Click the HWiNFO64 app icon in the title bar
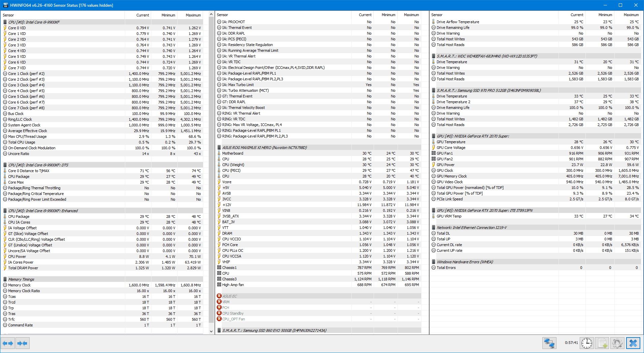 [5, 5]
